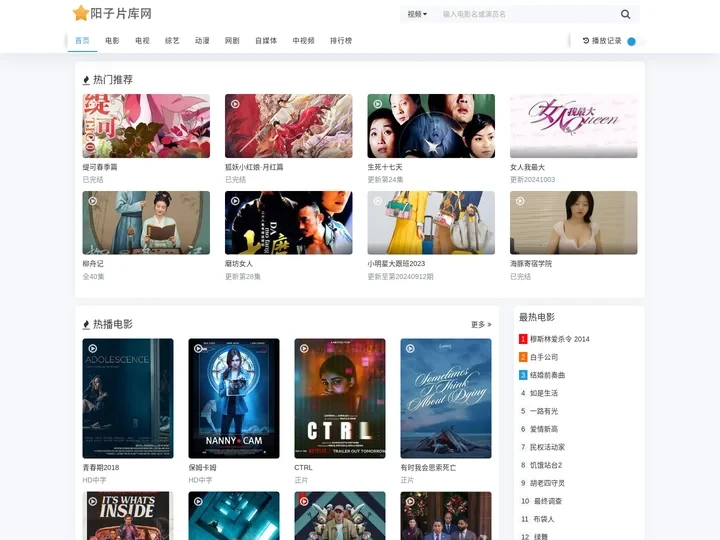Select 民权活动家 in 最热电影 ranking
Viewport: 720px width, 540px height.
click(x=547, y=447)
